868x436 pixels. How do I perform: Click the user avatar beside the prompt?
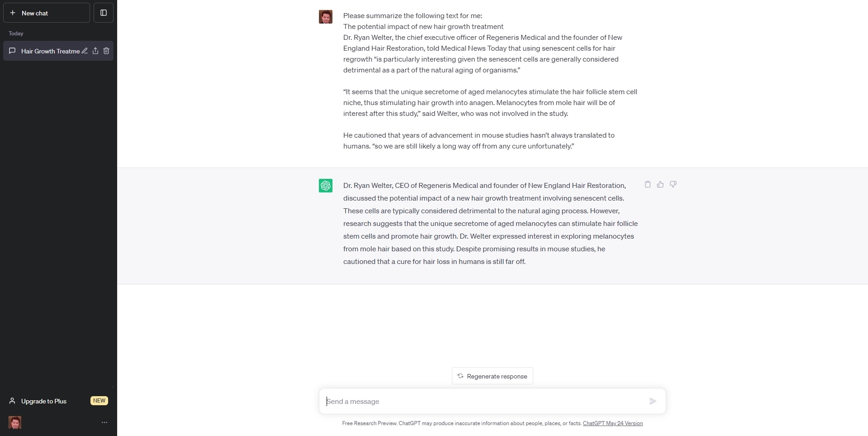coord(326,17)
